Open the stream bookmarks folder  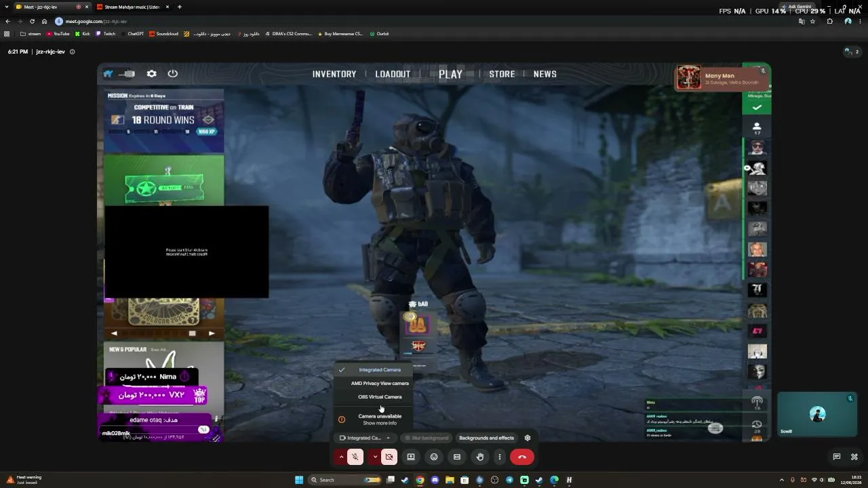(x=31, y=34)
